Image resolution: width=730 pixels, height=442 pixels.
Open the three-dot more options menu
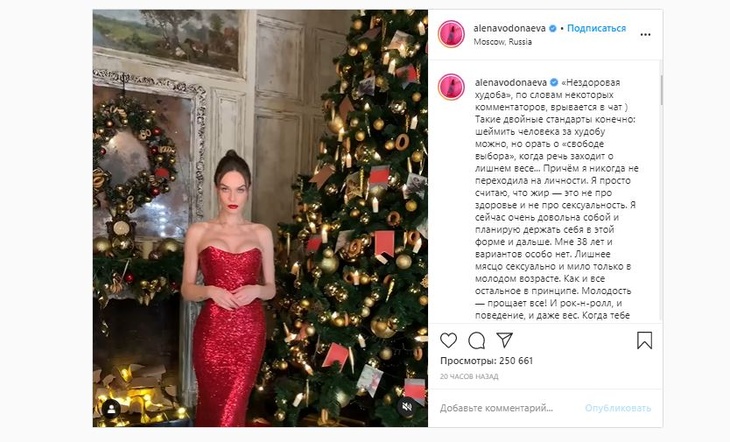[x=645, y=34]
